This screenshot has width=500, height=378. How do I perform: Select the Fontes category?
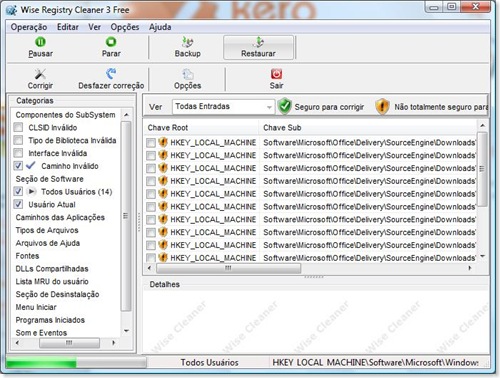click(27, 256)
